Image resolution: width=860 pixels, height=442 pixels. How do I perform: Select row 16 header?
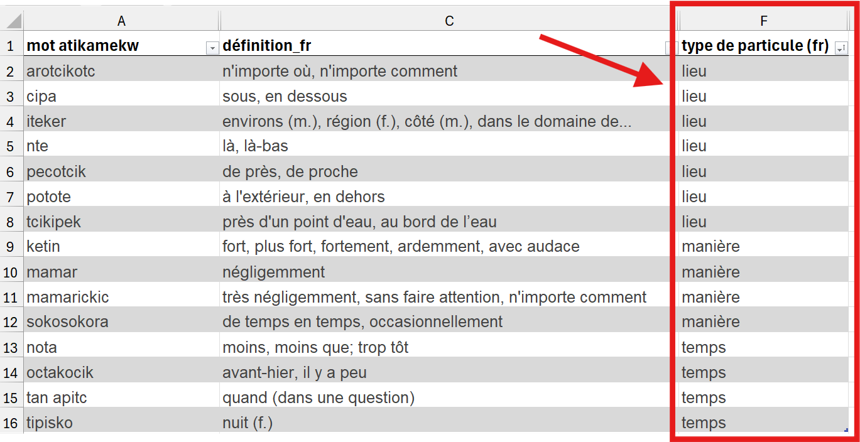click(x=11, y=423)
